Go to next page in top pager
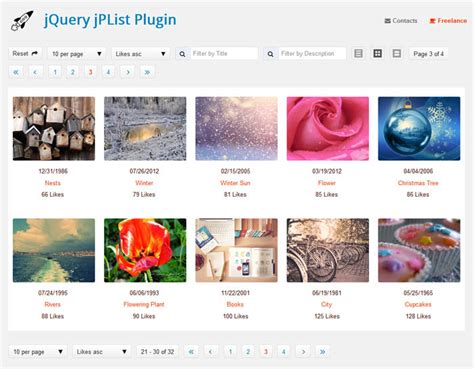Screen dimensions: 474x369 pos(128,72)
